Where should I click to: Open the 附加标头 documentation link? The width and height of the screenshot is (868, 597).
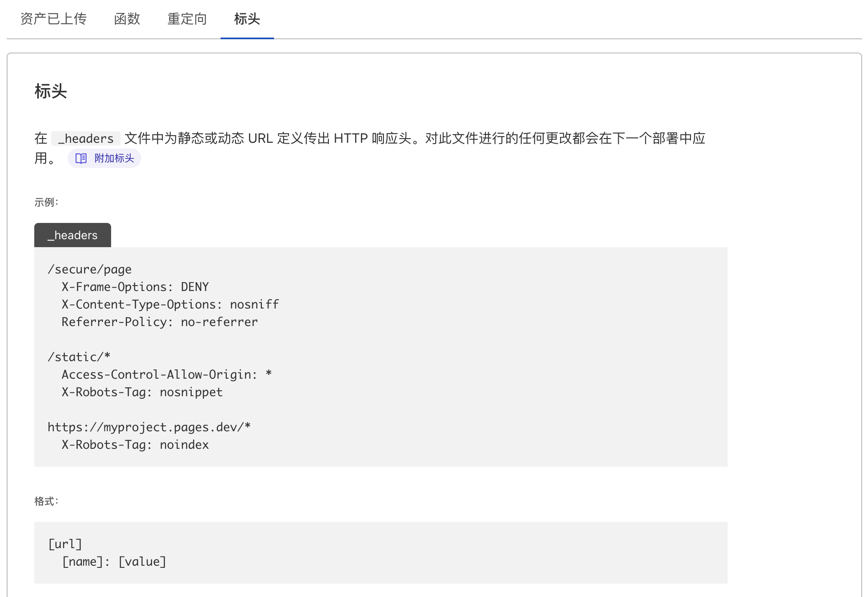coord(114,159)
